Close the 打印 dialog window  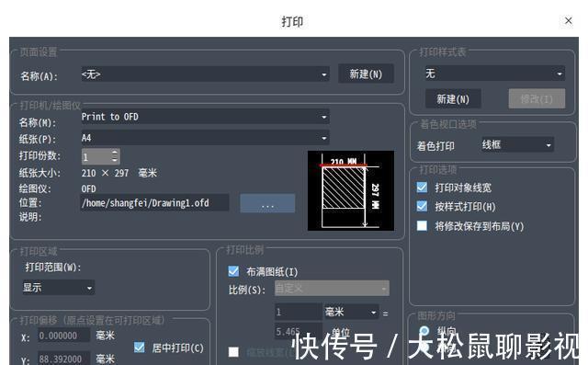click(x=569, y=20)
